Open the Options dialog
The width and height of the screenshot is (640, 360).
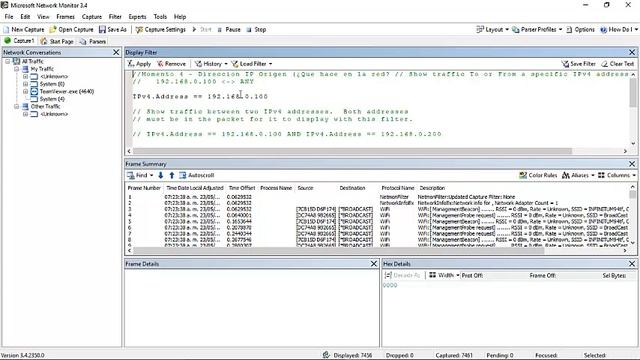click(580, 29)
